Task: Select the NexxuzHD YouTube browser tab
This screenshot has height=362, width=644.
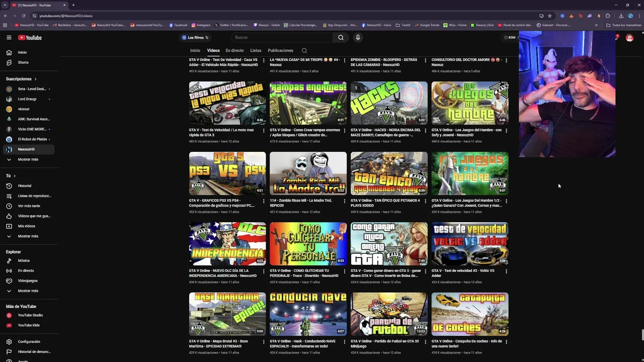Action: [x=39, y=5]
